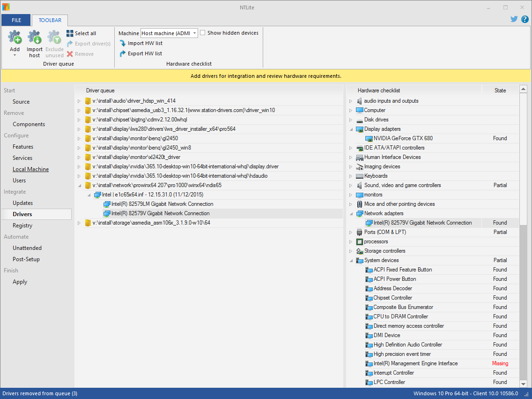Go to the Registry page

[22, 226]
